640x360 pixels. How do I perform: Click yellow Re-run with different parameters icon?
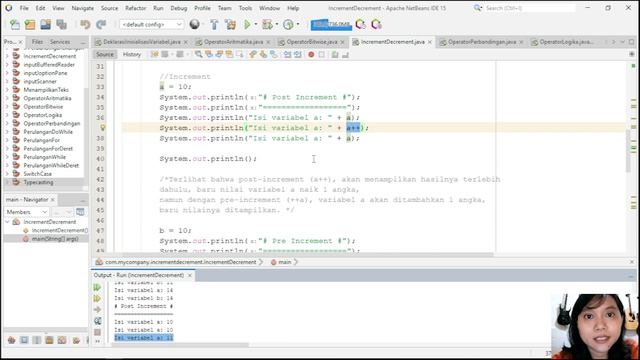[x=97, y=298]
